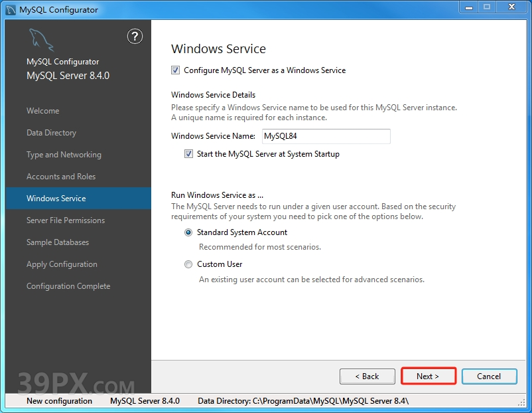Open the Apply Configuration step
Image resolution: width=532 pixels, height=413 pixels.
62,264
